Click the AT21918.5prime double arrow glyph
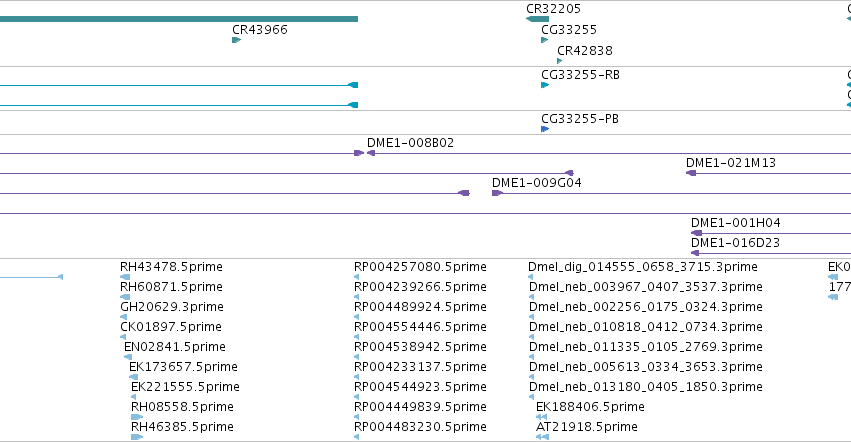This screenshot has height=442, width=851. [x=542, y=437]
